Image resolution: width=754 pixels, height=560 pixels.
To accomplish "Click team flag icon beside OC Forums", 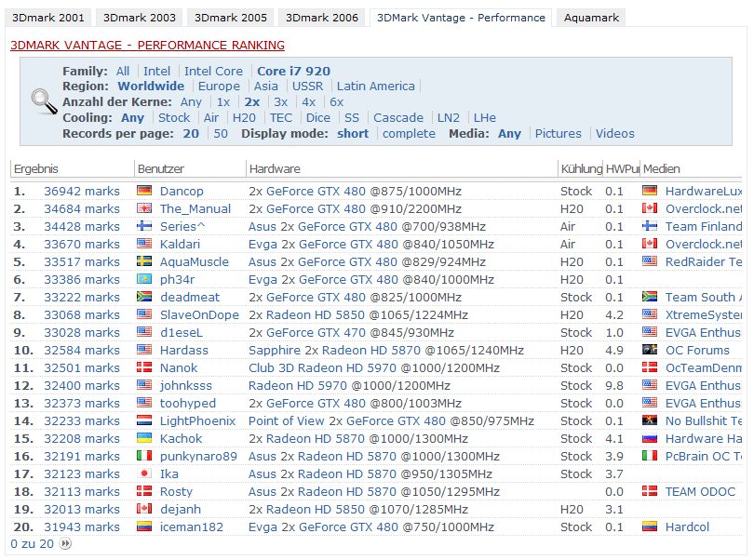I will click(650, 350).
